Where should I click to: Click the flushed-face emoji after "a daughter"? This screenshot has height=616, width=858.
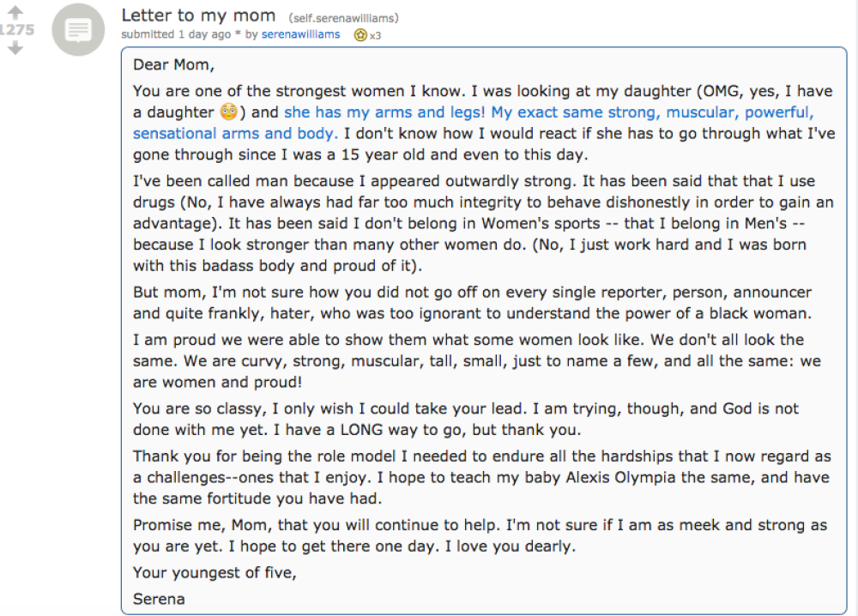coord(228,112)
